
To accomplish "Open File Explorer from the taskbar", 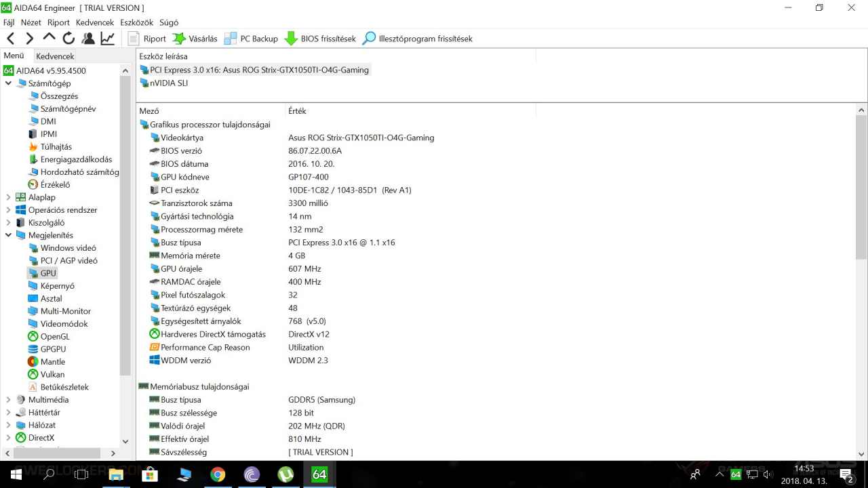I will [116, 474].
